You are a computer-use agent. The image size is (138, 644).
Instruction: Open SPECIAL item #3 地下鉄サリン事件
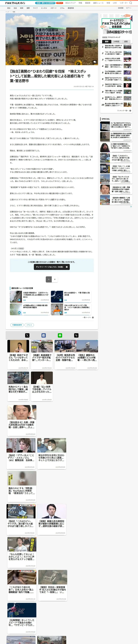[x=116, y=147]
